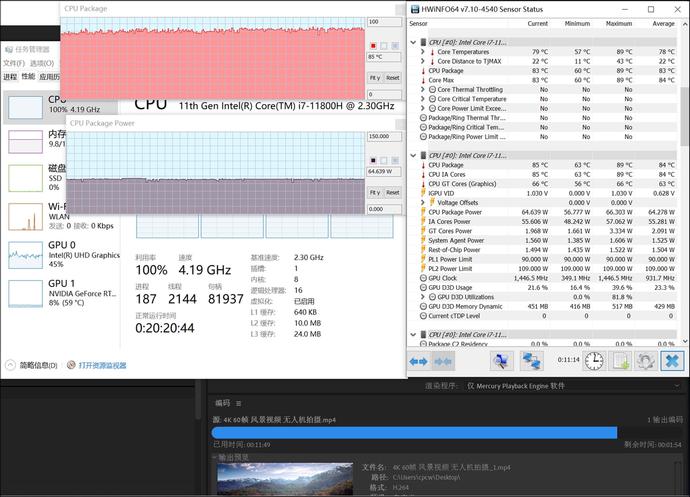Click the encoding panel menu icon beside 编码

(239, 403)
